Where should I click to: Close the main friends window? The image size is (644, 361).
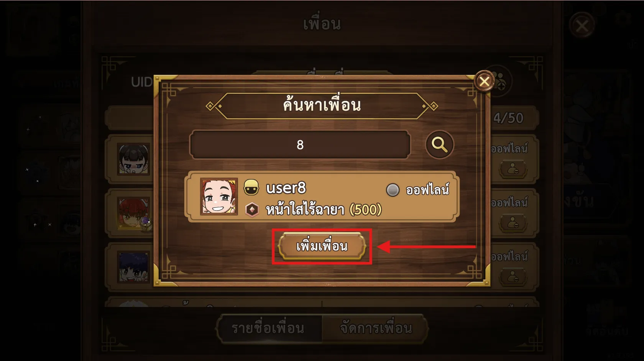582,26
